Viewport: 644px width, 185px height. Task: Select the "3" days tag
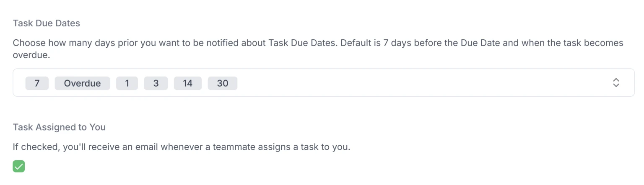click(156, 83)
